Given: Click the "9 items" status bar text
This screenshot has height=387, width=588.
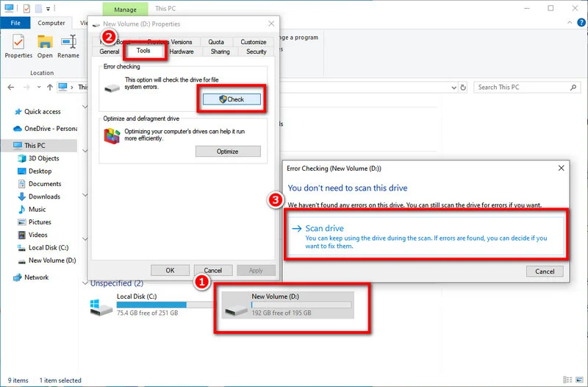Looking at the screenshot, I should click(18, 380).
